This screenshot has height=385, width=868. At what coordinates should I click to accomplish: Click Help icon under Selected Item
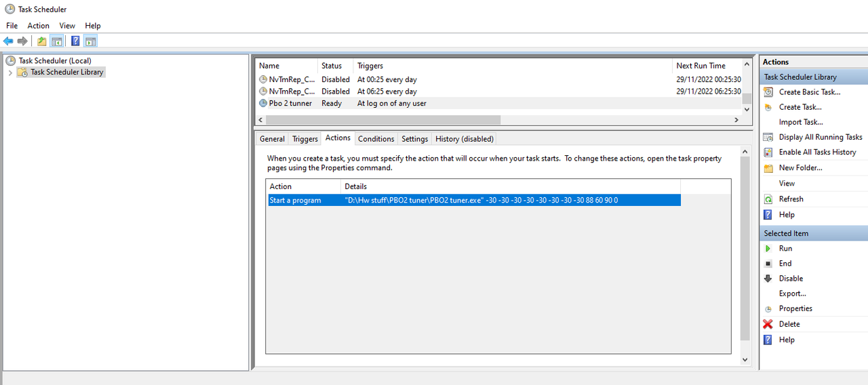point(768,340)
